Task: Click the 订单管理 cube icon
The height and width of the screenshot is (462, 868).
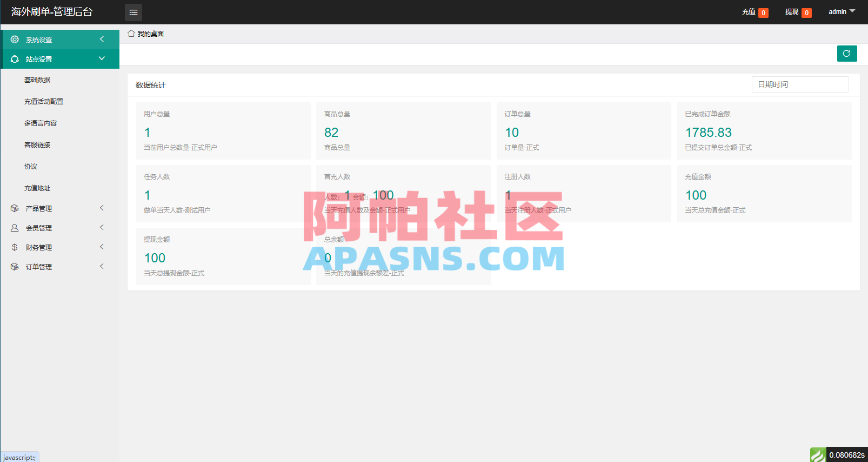Action: (15, 267)
